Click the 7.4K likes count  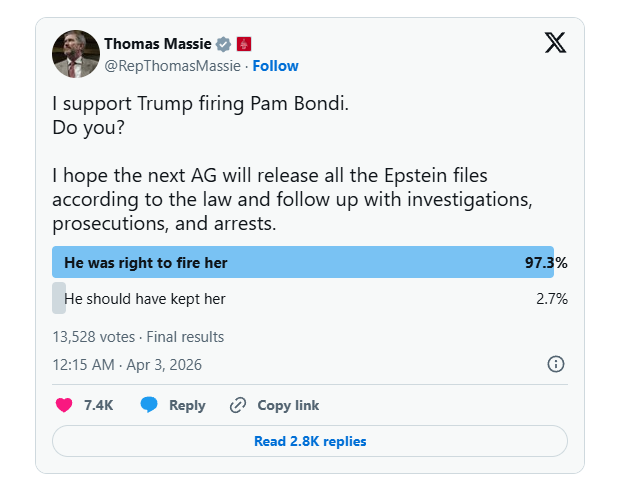coord(98,405)
